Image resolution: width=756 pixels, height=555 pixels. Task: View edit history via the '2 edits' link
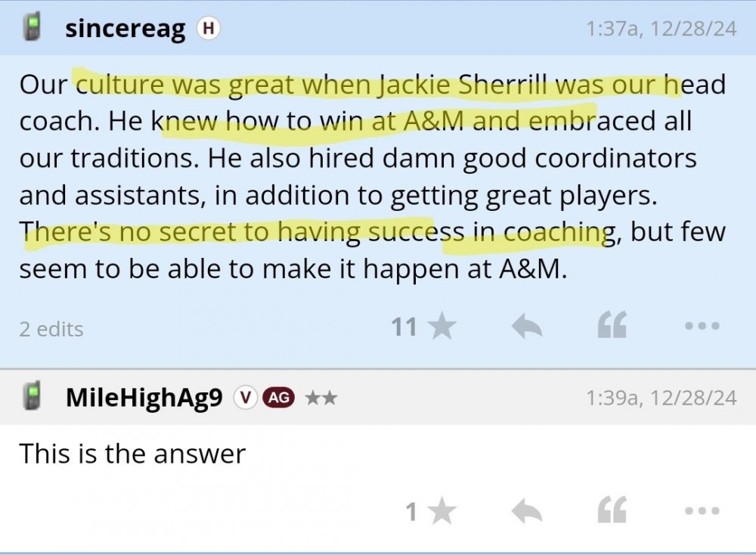(49, 328)
